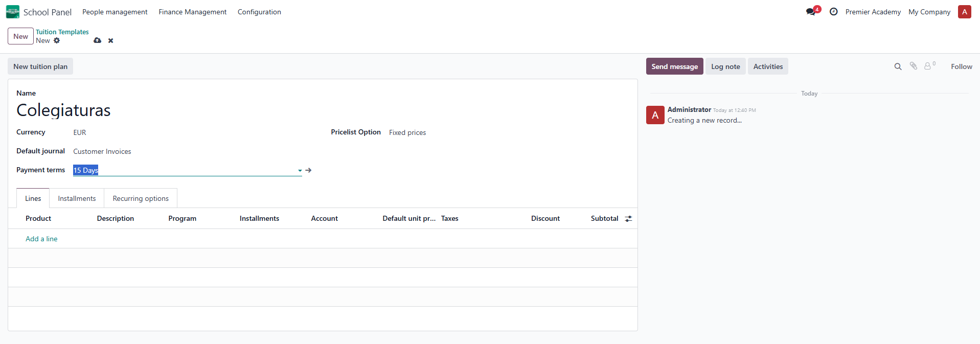This screenshot has width=980, height=344.
Task: Click the Colegiaturas name field
Action: tap(63, 110)
